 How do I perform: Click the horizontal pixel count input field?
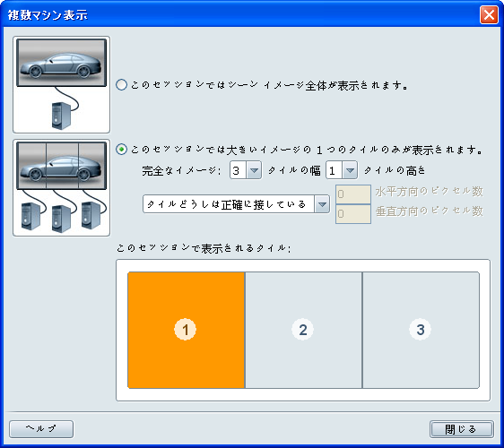pyautogui.click(x=353, y=194)
